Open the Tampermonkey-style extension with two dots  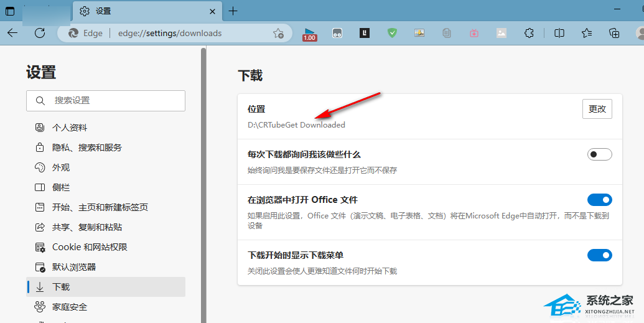click(x=337, y=33)
